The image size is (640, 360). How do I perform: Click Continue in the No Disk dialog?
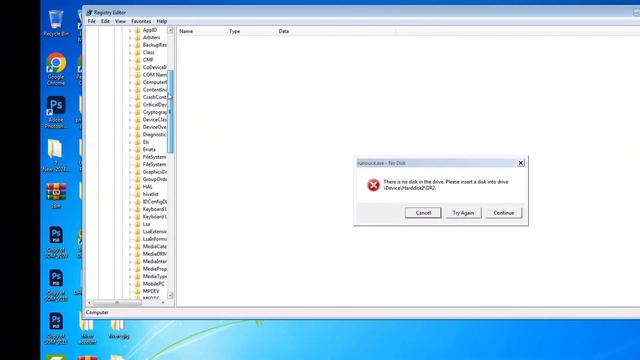(x=504, y=213)
